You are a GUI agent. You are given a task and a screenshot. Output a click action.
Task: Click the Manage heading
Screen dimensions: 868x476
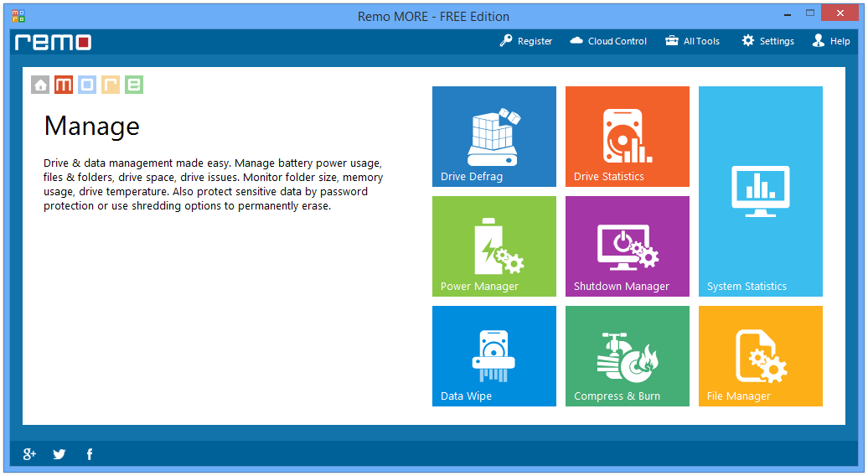(x=92, y=127)
